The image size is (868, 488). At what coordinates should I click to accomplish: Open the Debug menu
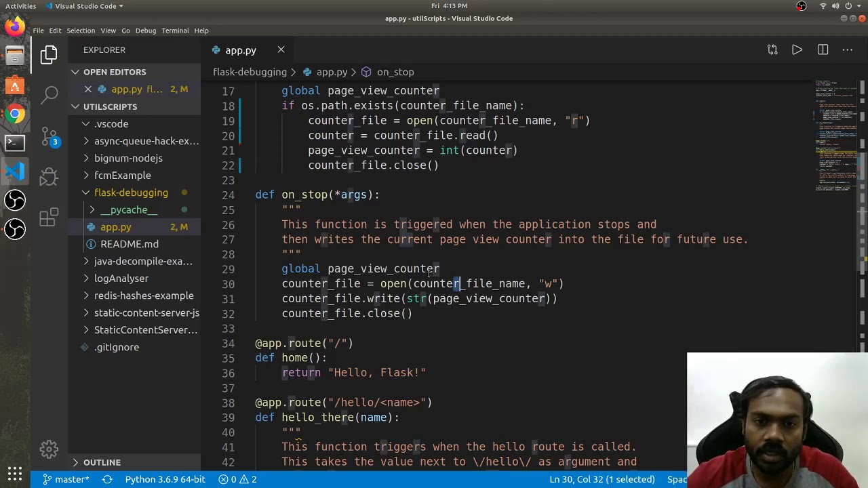pos(146,30)
